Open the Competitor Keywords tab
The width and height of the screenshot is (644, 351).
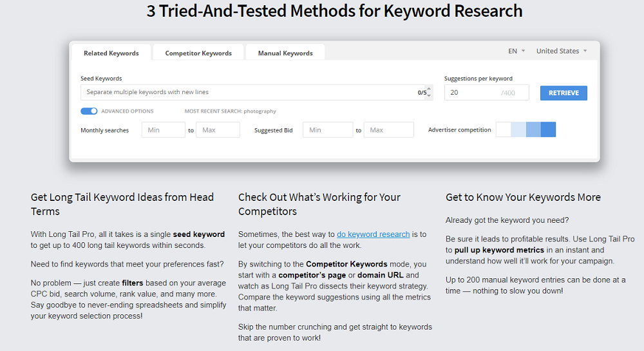tap(198, 53)
